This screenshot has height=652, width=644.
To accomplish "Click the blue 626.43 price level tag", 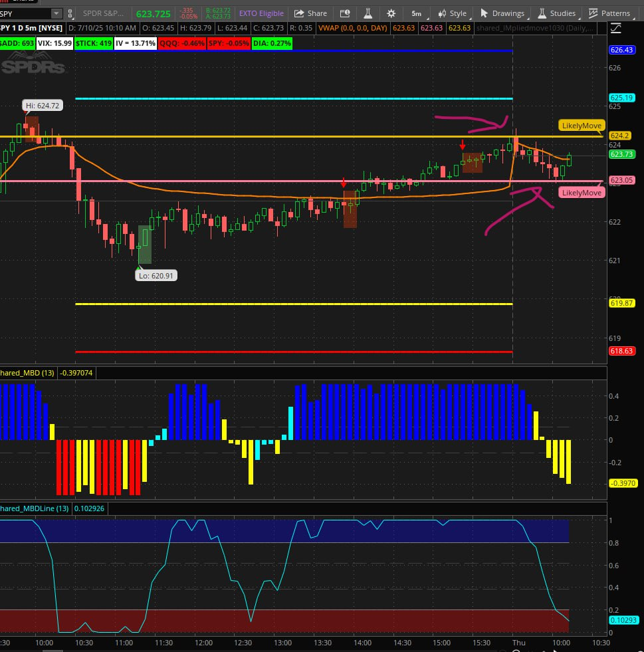I will coord(621,51).
